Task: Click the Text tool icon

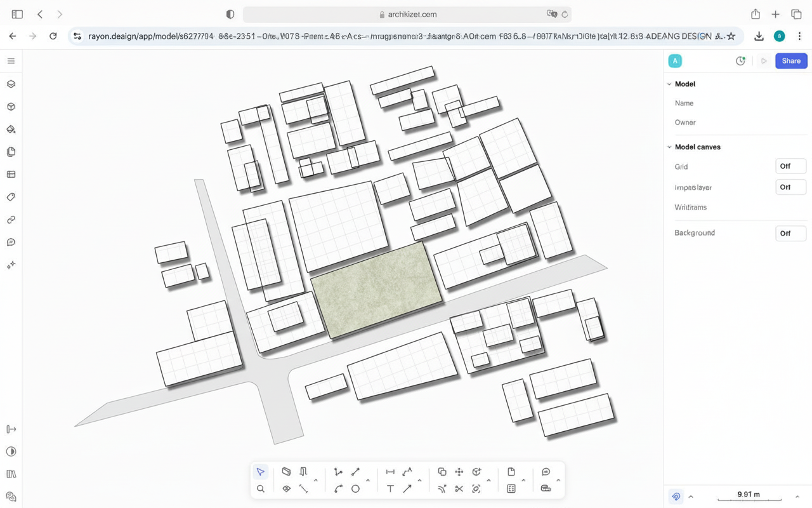Action: coord(390,489)
